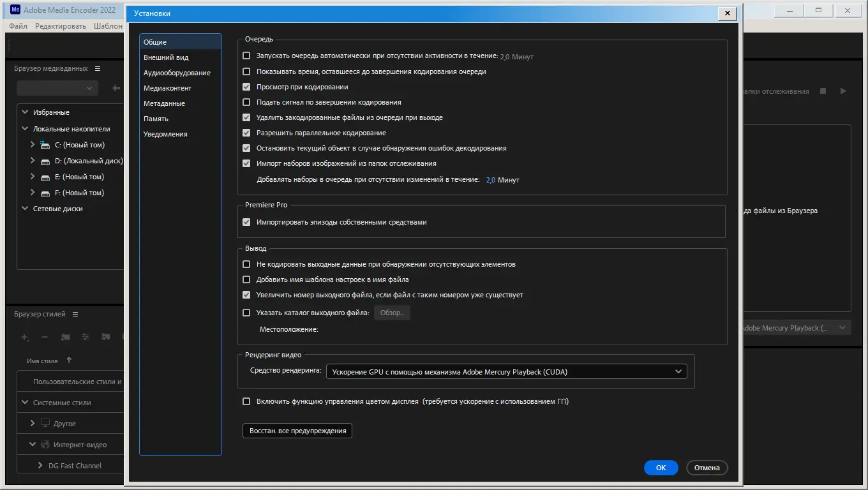This screenshot has height=490, width=868.
Task: Select the Аудиооборудование settings category
Action: [x=181, y=73]
